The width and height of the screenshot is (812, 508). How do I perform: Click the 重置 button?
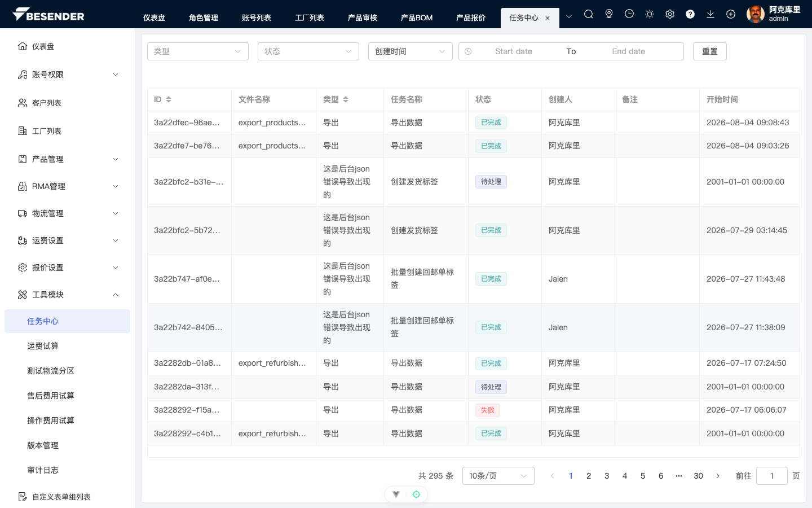(x=710, y=51)
